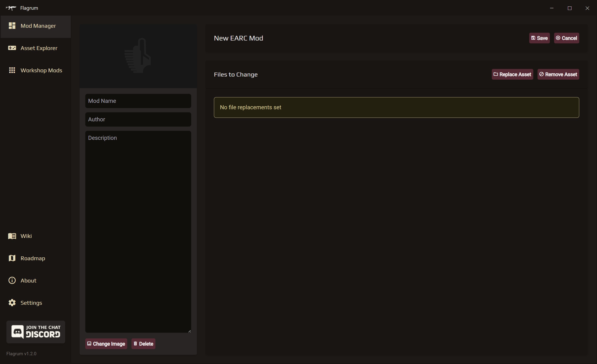Open the Wiki book icon
This screenshot has height=364, width=597.
point(12,236)
